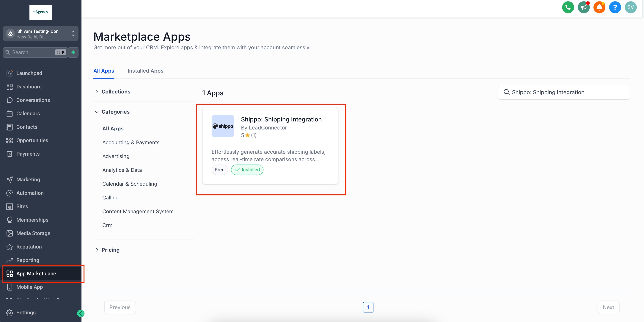Collapse sidebar with green arrow button
Viewport: 644px width, 322px height.
(81, 313)
